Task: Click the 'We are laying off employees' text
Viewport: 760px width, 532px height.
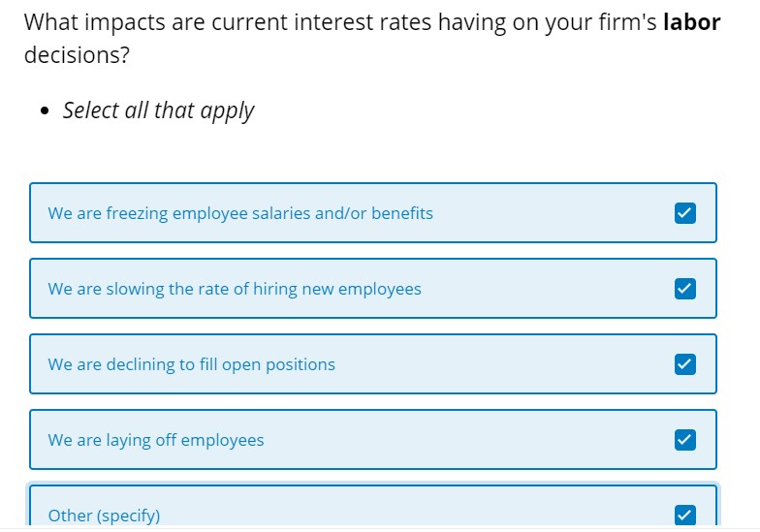Action: coord(156,440)
